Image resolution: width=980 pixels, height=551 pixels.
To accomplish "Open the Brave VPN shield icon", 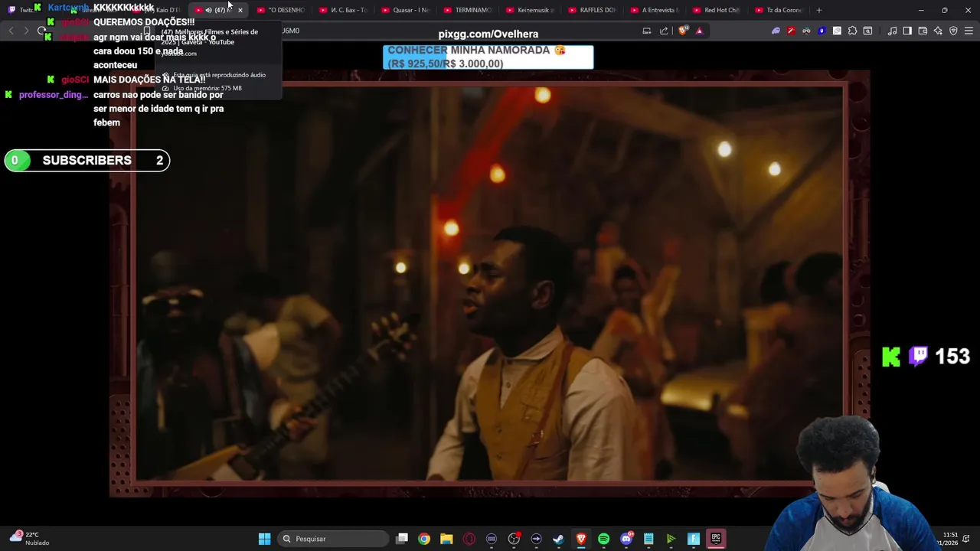I will (x=953, y=31).
